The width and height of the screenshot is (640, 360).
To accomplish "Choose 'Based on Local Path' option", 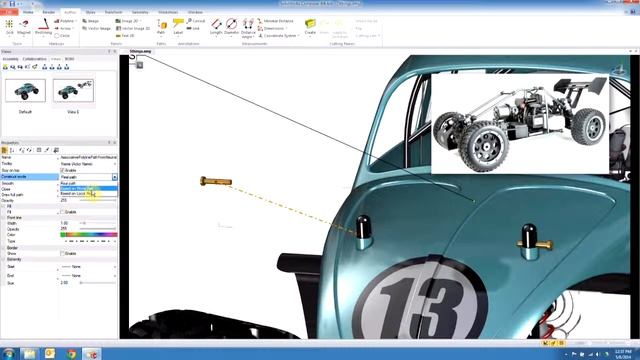I will [x=89, y=193].
